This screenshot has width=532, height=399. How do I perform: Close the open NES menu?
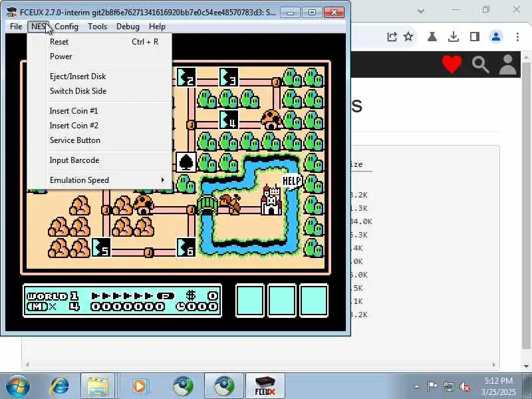coord(38,27)
